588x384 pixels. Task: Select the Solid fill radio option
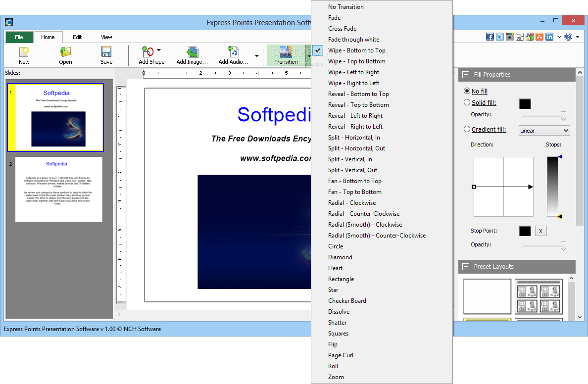467,102
